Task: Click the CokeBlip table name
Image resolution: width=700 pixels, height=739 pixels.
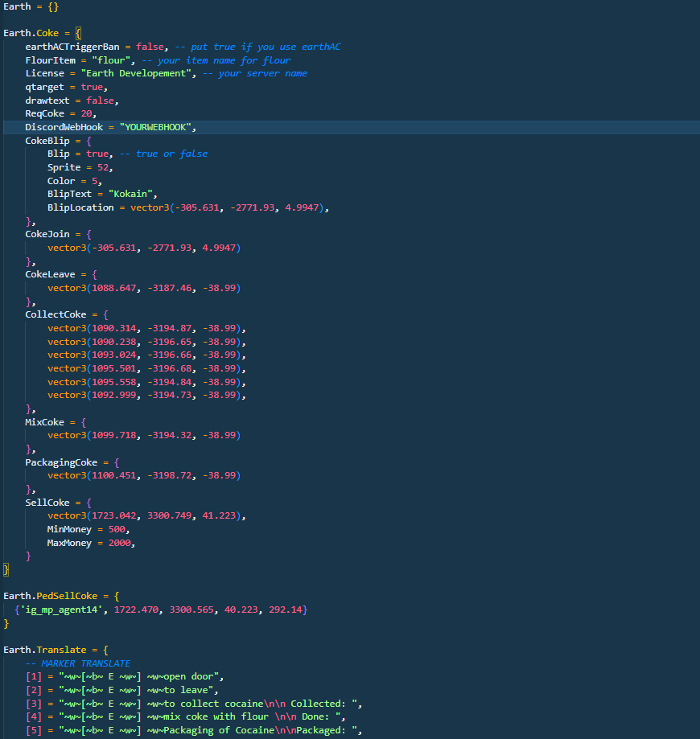Action: click(x=47, y=141)
